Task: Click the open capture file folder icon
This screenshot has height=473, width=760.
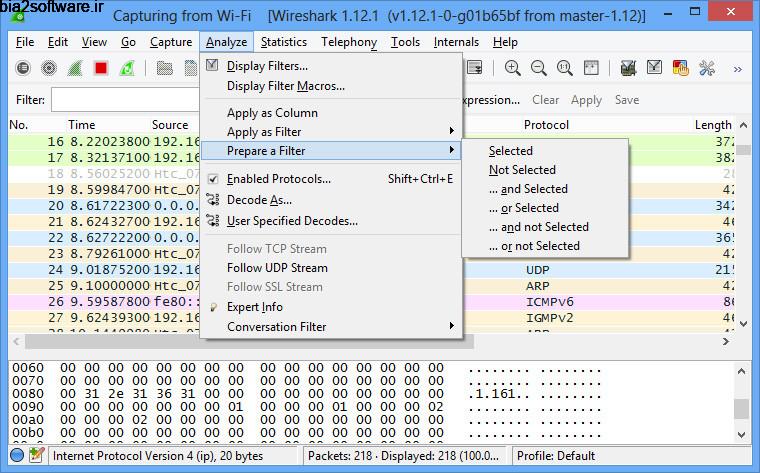Action: click(x=165, y=68)
